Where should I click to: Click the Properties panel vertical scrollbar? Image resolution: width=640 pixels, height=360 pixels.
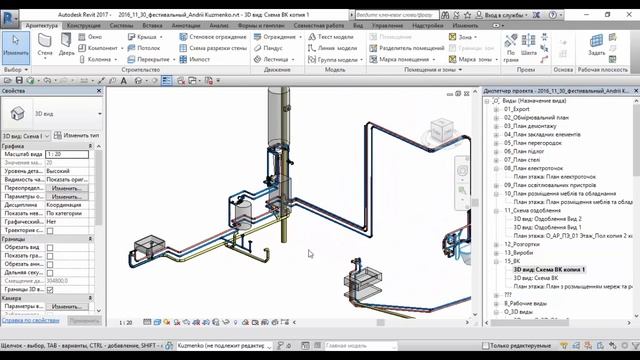pyautogui.click(x=98, y=188)
